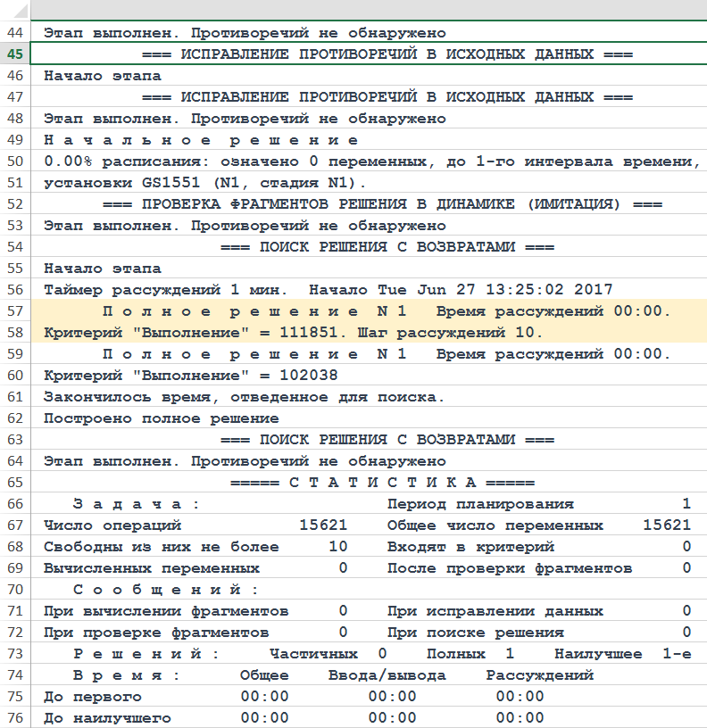Select the 'Построено полное решение' cell
This screenshot has height=728, width=707.
(161, 418)
